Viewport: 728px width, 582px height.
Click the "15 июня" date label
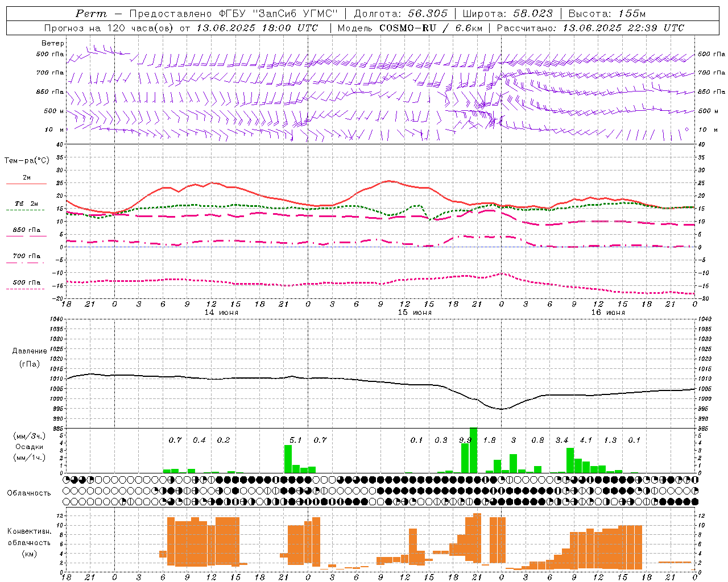[415, 312]
